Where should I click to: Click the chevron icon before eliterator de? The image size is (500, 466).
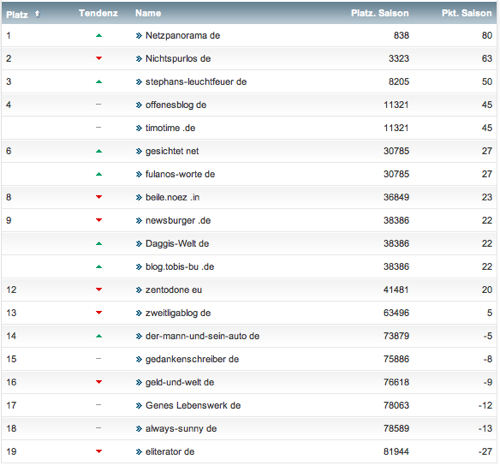(139, 452)
